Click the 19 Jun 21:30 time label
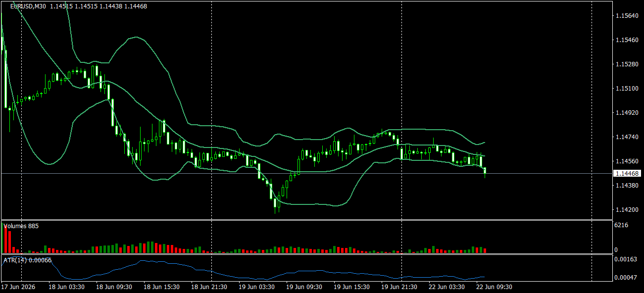644x293 pixels. [x=399, y=287]
